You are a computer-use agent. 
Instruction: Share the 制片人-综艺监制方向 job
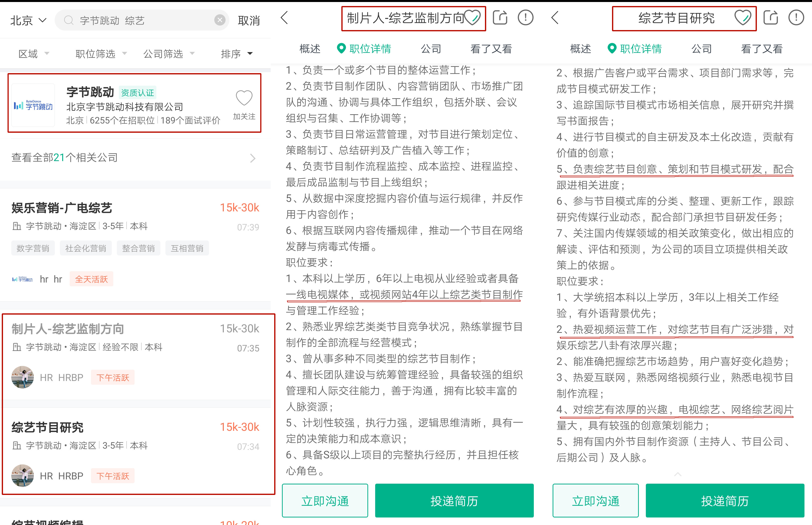(x=500, y=18)
